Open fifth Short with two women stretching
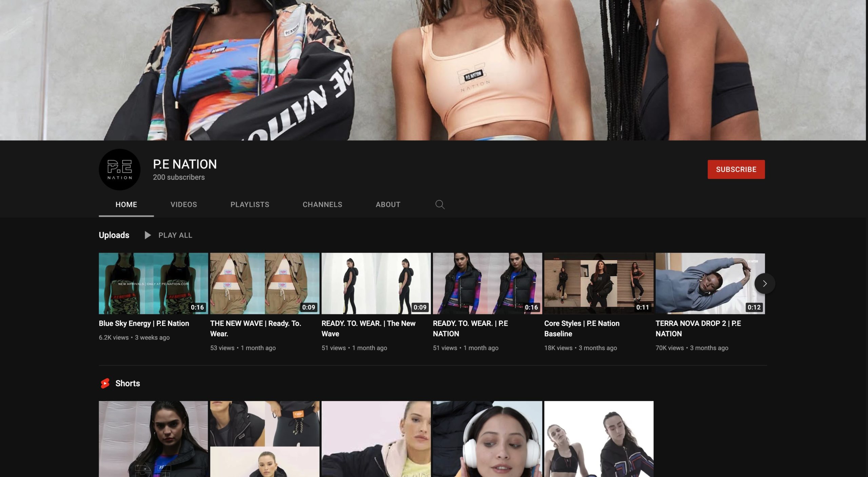868x477 pixels. pos(599,439)
